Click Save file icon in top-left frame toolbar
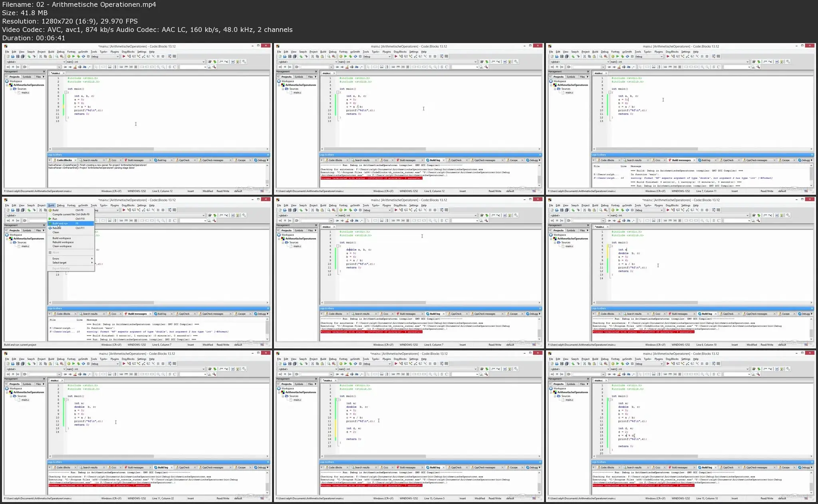This screenshot has width=818, height=504. click(x=18, y=56)
